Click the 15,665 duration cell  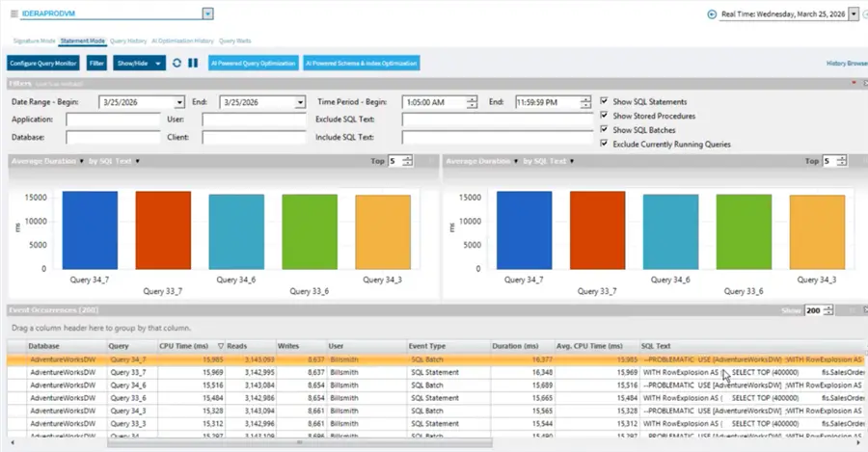522,398
